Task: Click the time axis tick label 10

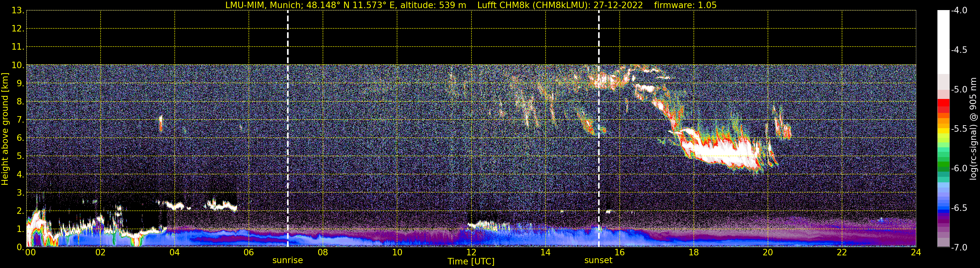Action: coord(397,253)
